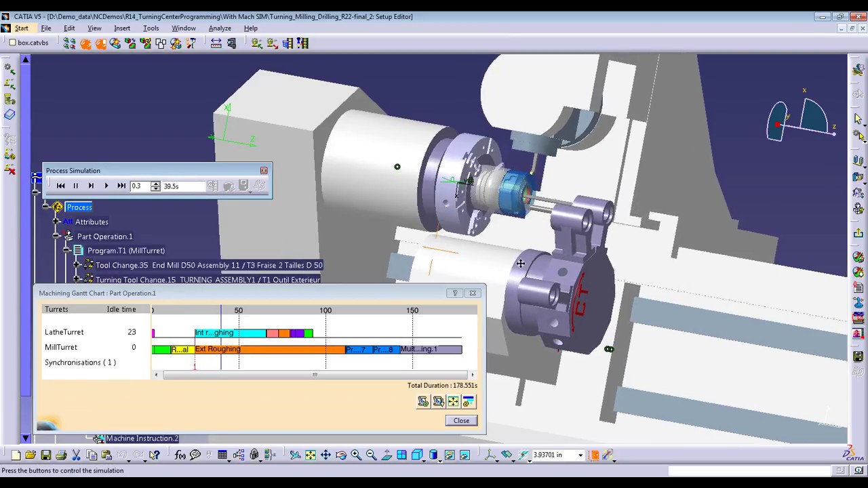Open the Analyze menu
Viewport: 868px width, 488px height.
click(220, 28)
